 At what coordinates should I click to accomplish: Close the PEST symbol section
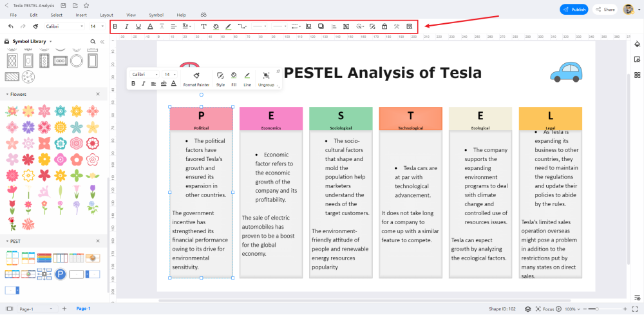click(98, 241)
